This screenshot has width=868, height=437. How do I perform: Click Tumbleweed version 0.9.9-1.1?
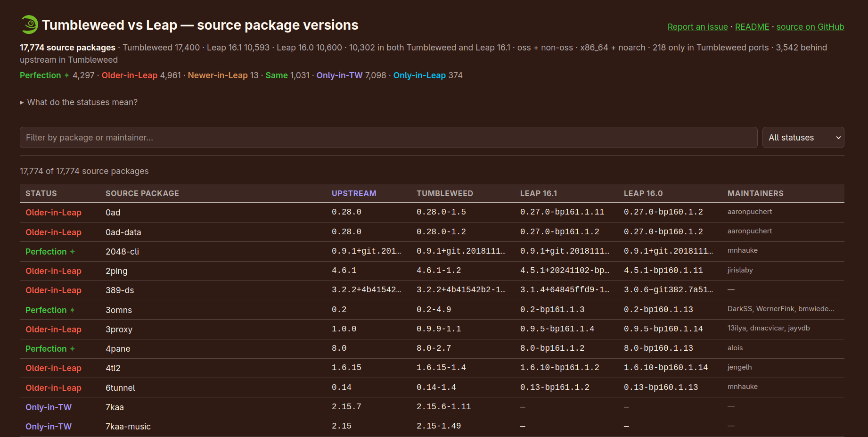439,329
